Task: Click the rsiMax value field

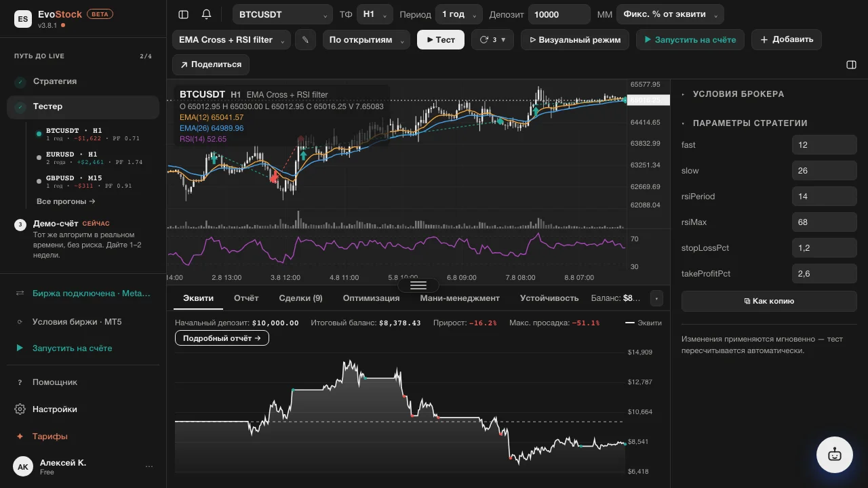Action: [x=825, y=222]
